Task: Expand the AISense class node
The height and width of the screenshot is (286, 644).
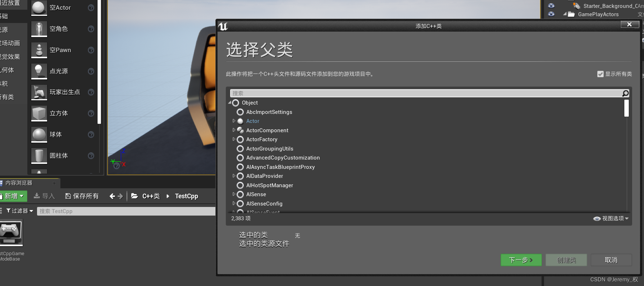Action: [234, 194]
